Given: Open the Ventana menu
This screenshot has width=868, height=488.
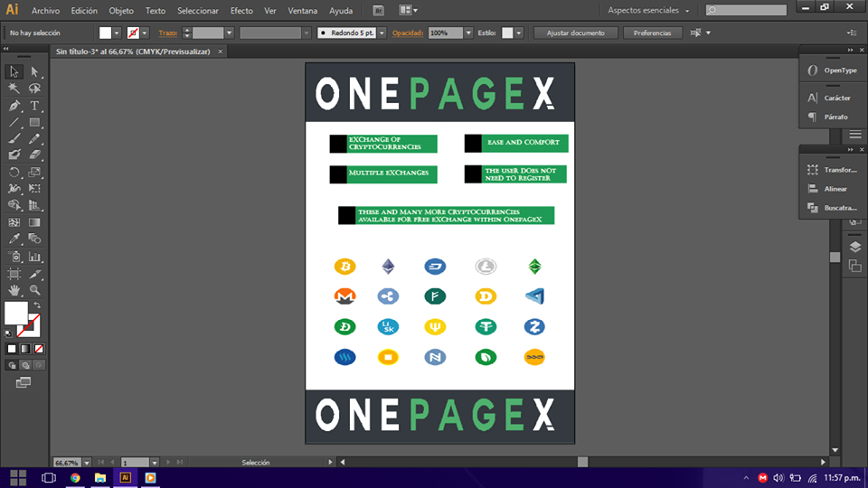Looking at the screenshot, I should 302,11.
